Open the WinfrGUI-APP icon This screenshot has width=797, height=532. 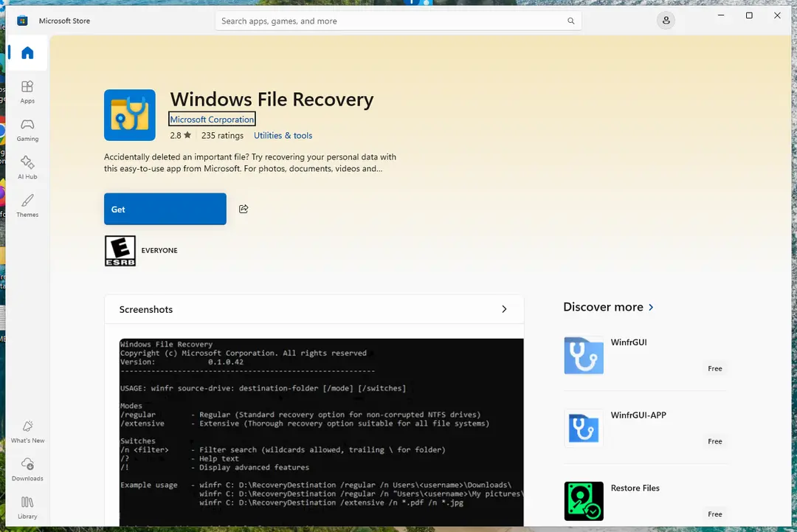coord(584,428)
